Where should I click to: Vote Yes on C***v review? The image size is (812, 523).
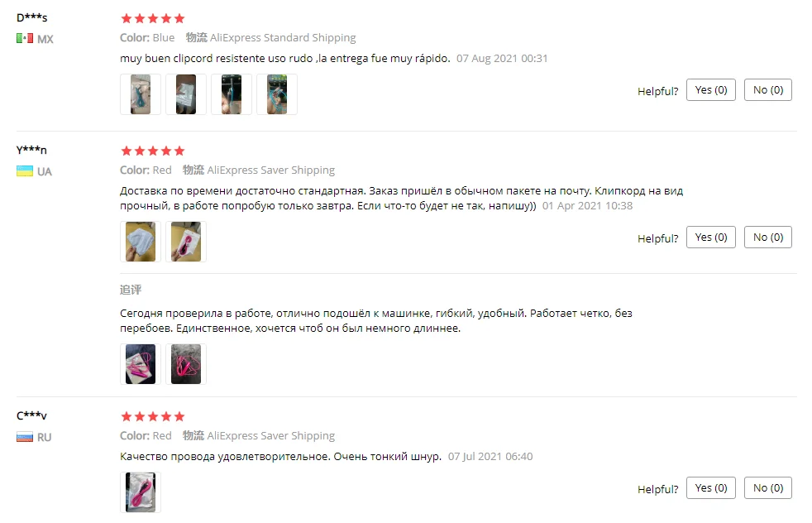[711, 488]
